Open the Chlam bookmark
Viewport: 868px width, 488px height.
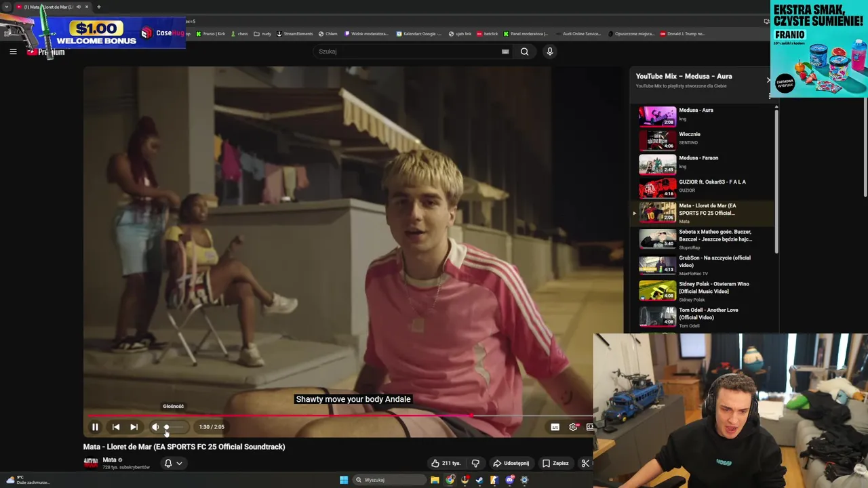328,34
